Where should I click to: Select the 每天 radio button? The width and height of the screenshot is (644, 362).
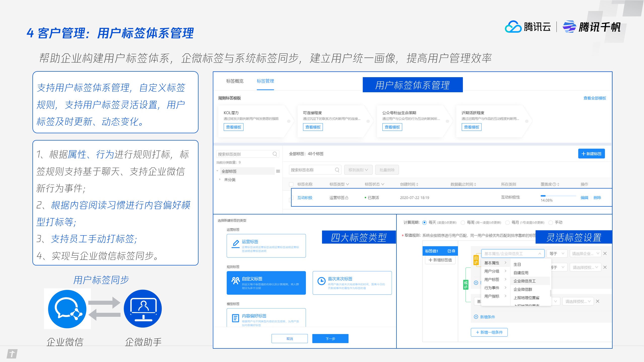coord(424,222)
